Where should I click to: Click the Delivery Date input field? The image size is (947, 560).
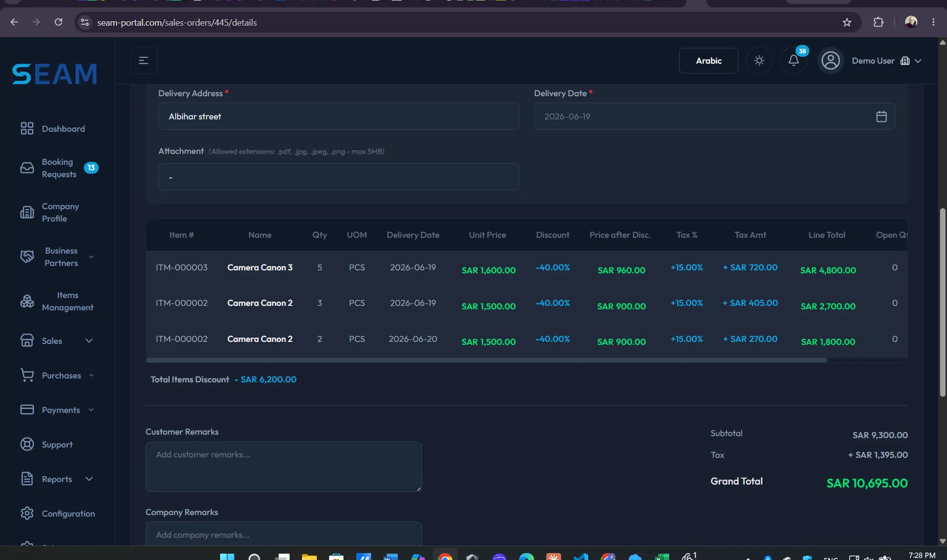tap(714, 116)
